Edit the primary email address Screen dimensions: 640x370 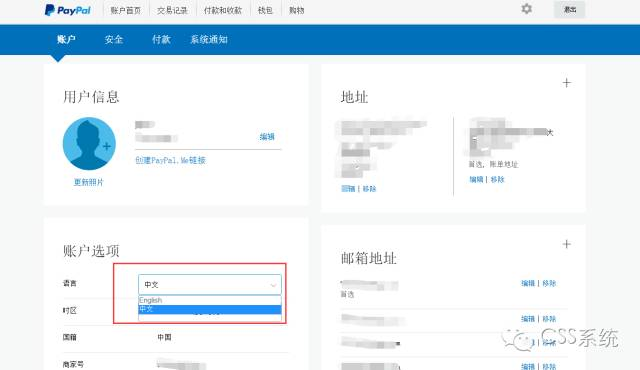(x=528, y=283)
